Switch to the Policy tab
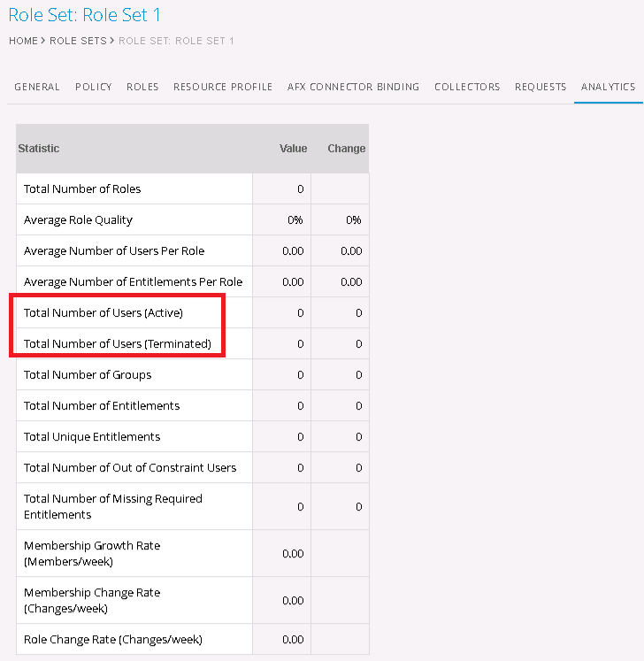 93,87
